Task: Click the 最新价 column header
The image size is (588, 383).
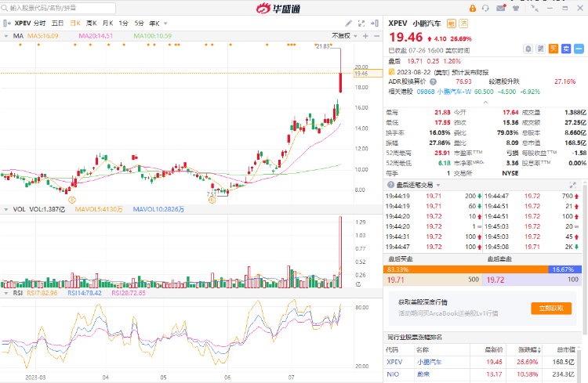Action: 493,350
